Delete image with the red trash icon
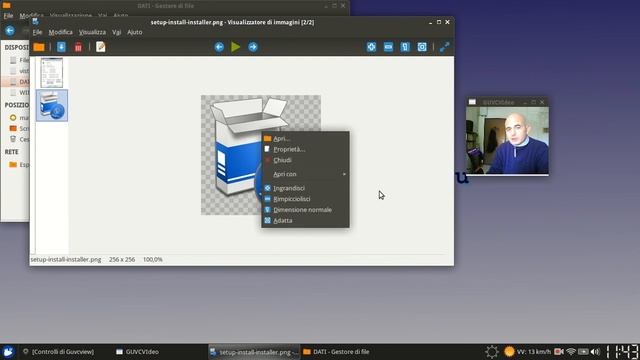 (x=78, y=47)
